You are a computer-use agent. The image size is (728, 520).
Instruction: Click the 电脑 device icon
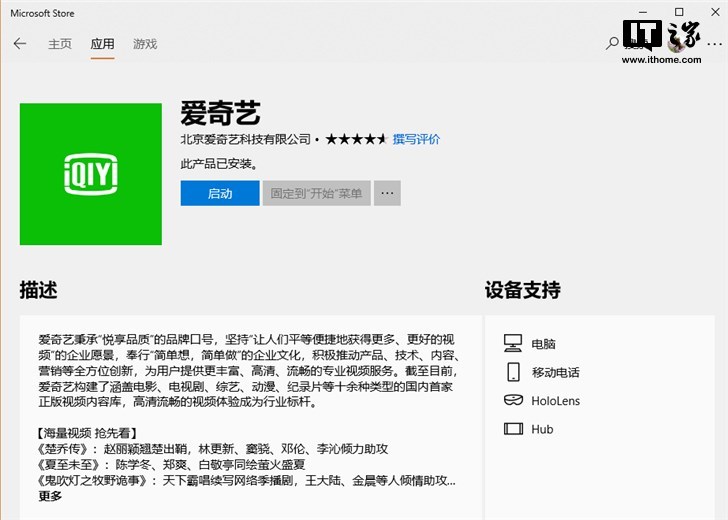click(x=513, y=344)
